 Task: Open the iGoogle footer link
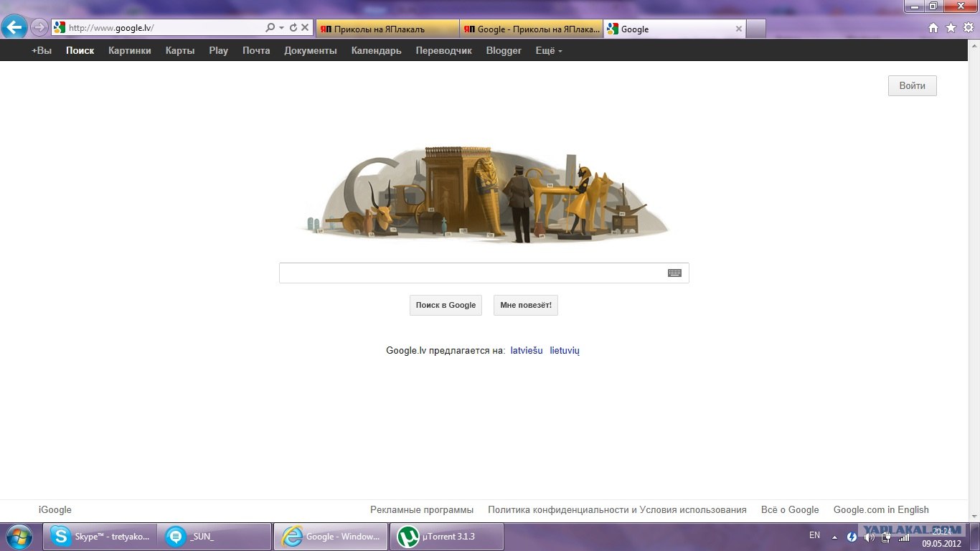(55, 510)
